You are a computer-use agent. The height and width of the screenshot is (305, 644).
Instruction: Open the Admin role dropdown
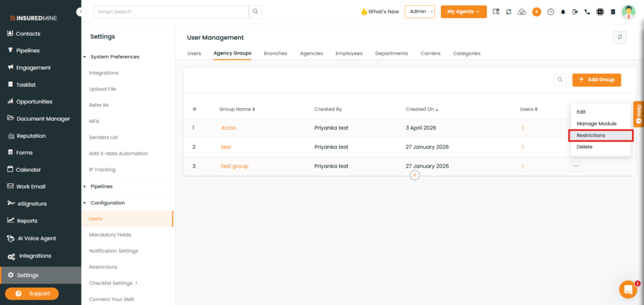[x=419, y=11]
